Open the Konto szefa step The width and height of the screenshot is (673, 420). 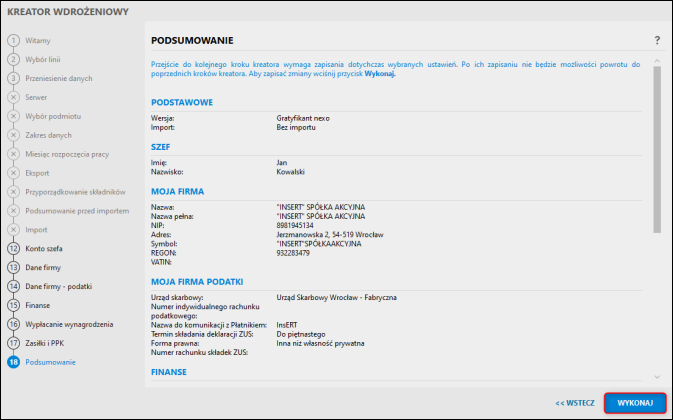click(x=44, y=248)
